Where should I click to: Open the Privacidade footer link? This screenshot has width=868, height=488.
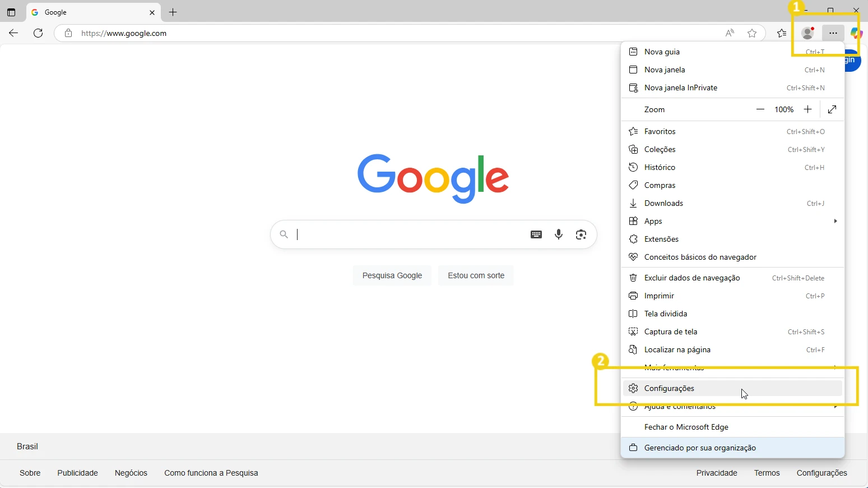(x=717, y=473)
